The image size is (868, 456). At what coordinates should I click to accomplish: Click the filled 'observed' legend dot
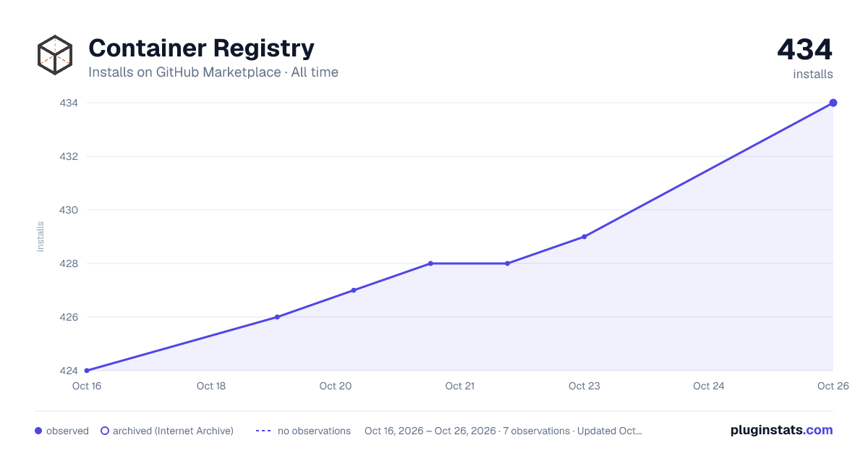point(38,431)
